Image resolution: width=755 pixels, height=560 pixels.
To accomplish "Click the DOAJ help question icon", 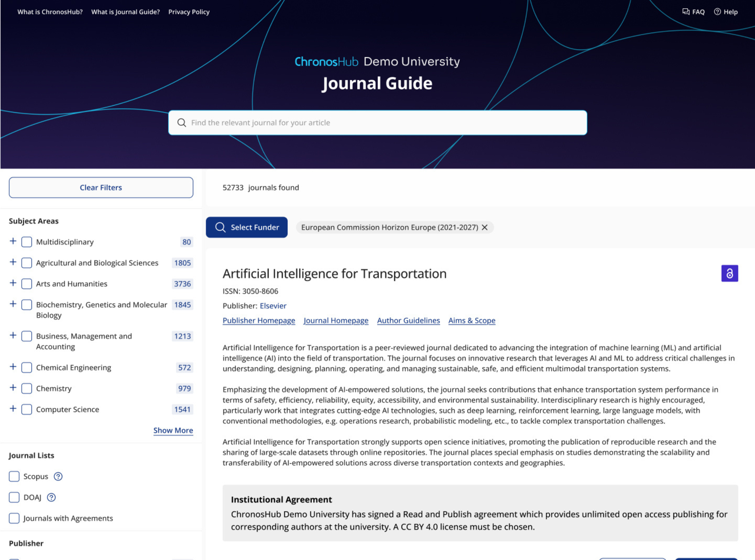I will tap(51, 497).
